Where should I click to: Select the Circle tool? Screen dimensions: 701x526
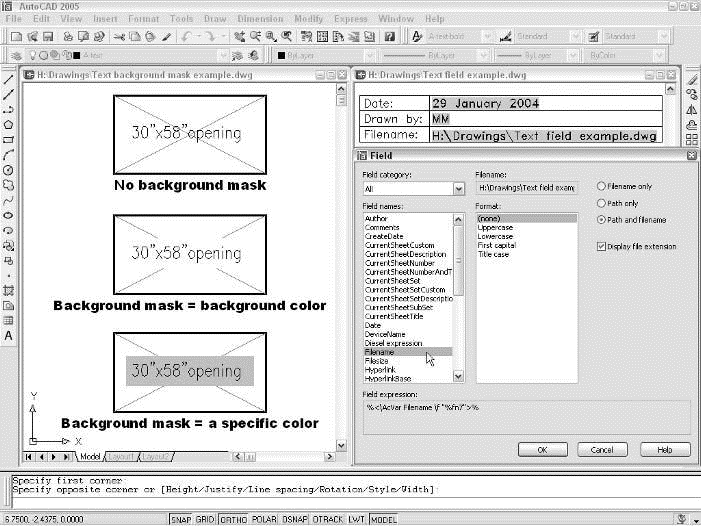pyautogui.click(x=8, y=170)
